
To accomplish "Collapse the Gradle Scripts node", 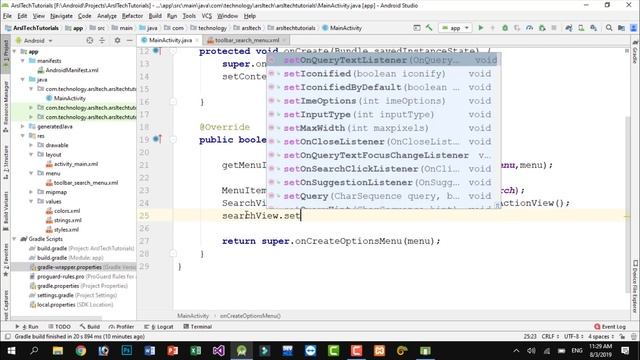I will coord(15,239).
